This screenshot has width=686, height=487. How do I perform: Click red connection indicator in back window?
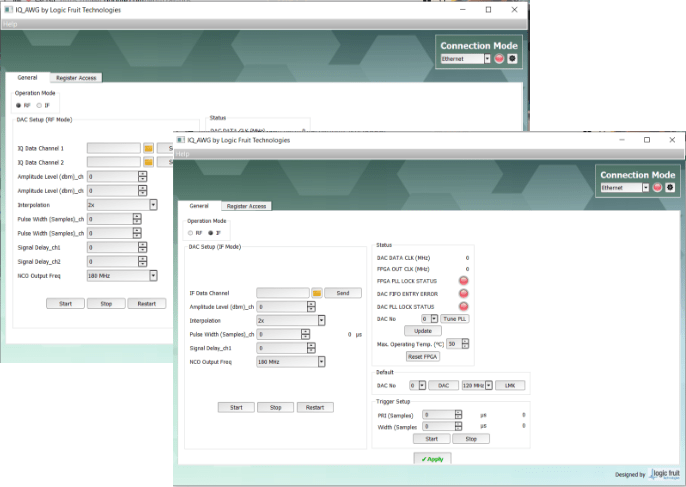pos(499,59)
